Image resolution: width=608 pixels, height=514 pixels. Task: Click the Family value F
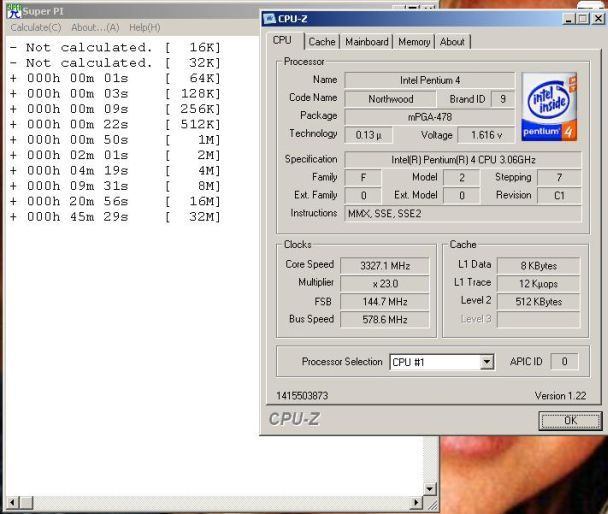coord(363,178)
